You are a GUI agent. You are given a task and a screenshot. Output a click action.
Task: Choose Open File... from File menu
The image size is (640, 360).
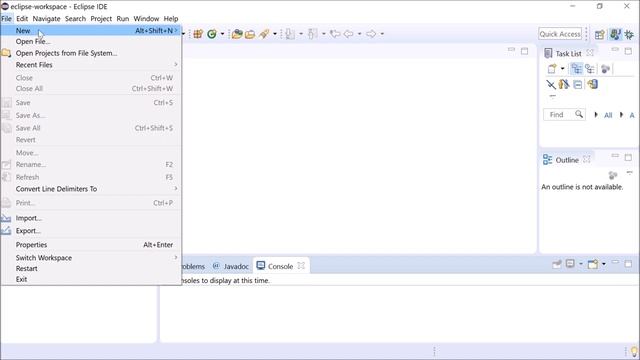point(91,42)
